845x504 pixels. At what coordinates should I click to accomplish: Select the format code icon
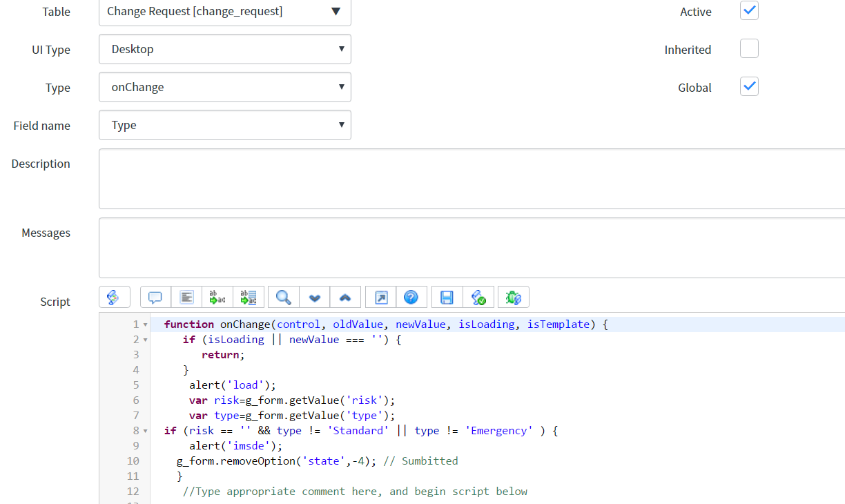pyautogui.click(x=186, y=297)
